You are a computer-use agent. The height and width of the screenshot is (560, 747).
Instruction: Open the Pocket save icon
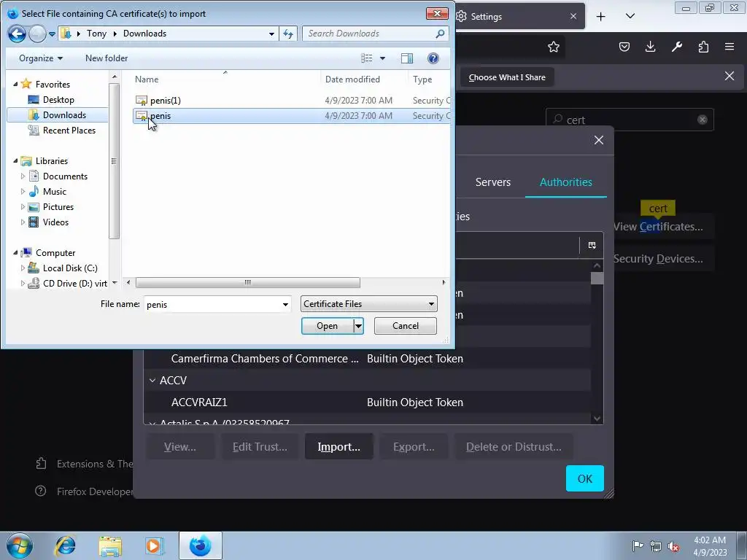pos(624,47)
